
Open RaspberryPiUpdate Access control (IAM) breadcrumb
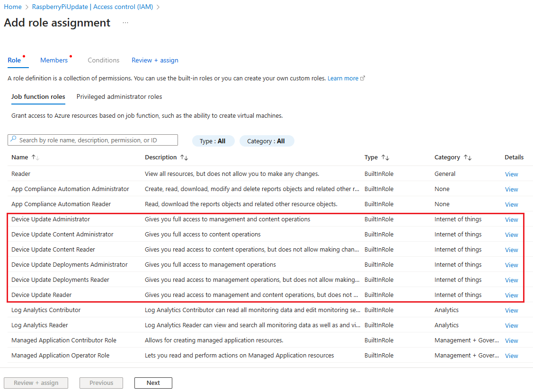point(92,7)
